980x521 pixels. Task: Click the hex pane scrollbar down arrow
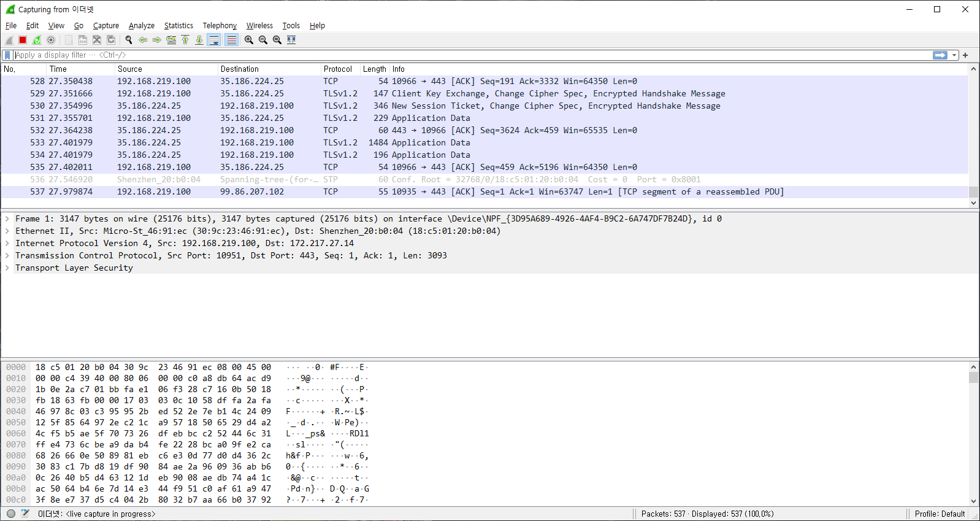(973, 501)
